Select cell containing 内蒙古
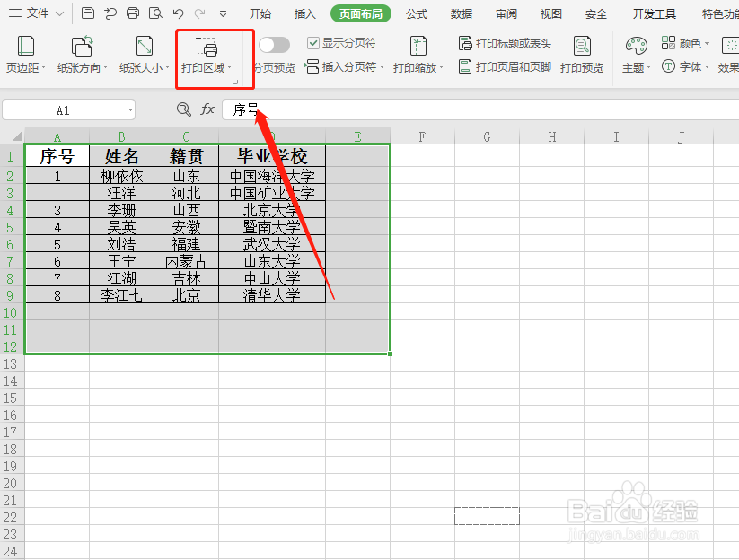This screenshot has height=560, width=739. [x=186, y=261]
